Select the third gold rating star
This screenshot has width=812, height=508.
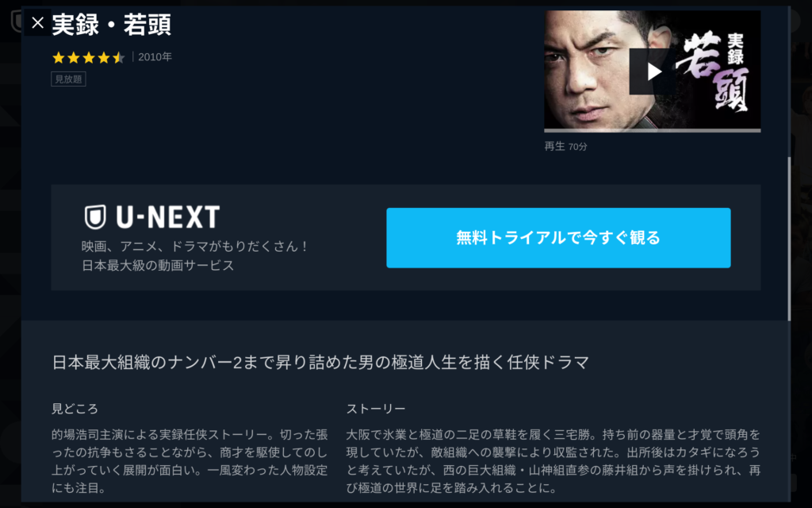pos(89,57)
